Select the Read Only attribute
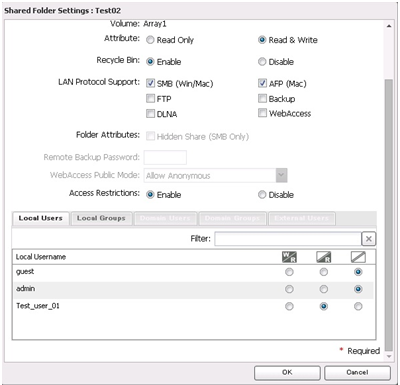 click(150, 40)
